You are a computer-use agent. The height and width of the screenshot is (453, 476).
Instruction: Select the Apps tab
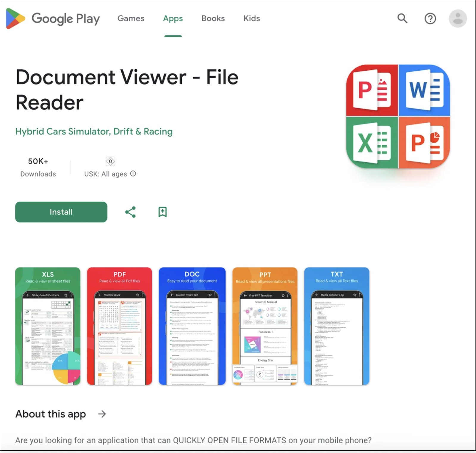pyautogui.click(x=173, y=18)
